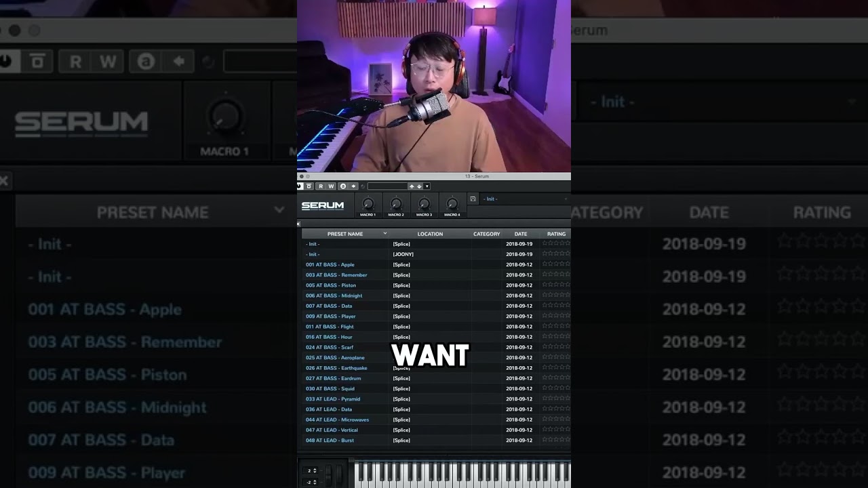Click the pitch bend down range stepper showing -2

[311, 482]
